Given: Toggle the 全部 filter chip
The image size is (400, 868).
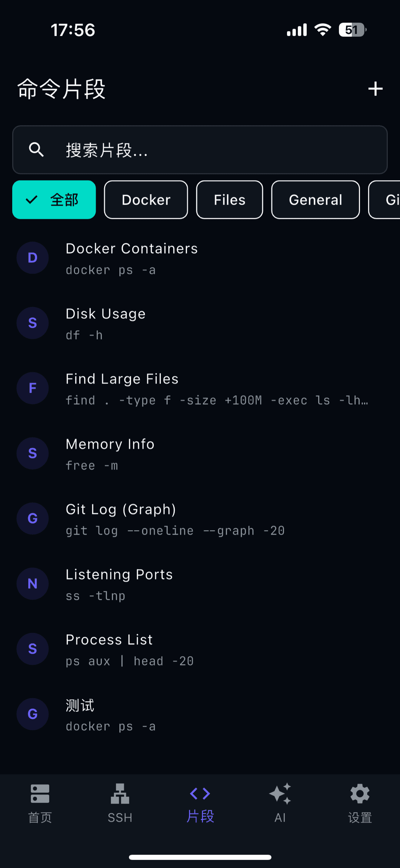Looking at the screenshot, I should [x=54, y=200].
